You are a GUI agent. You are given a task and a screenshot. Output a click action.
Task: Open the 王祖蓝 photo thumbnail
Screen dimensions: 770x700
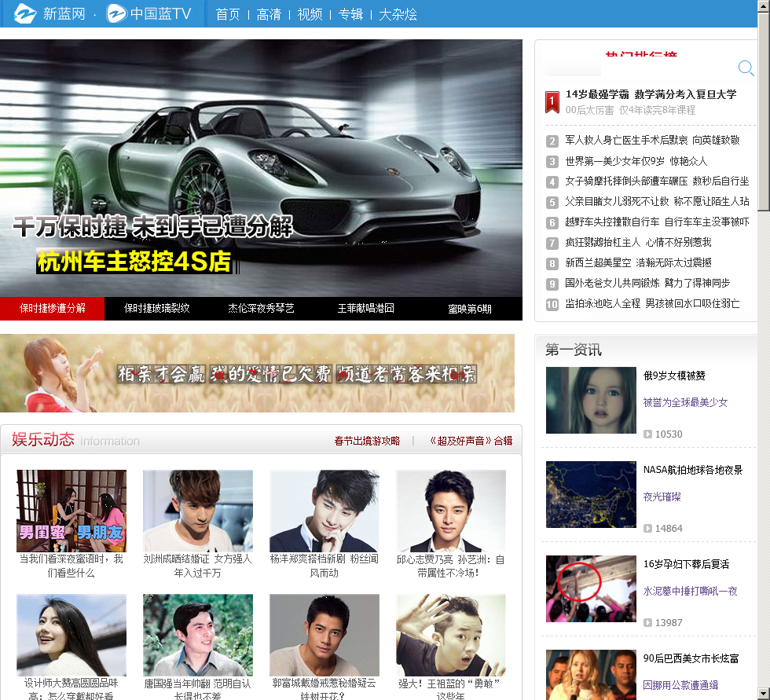tap(451, 636)
